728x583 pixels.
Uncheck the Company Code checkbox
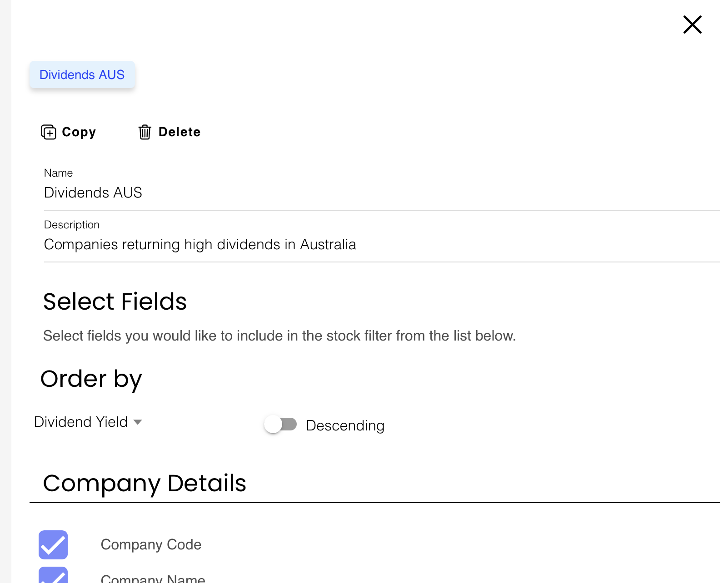(x=53, y=544)
